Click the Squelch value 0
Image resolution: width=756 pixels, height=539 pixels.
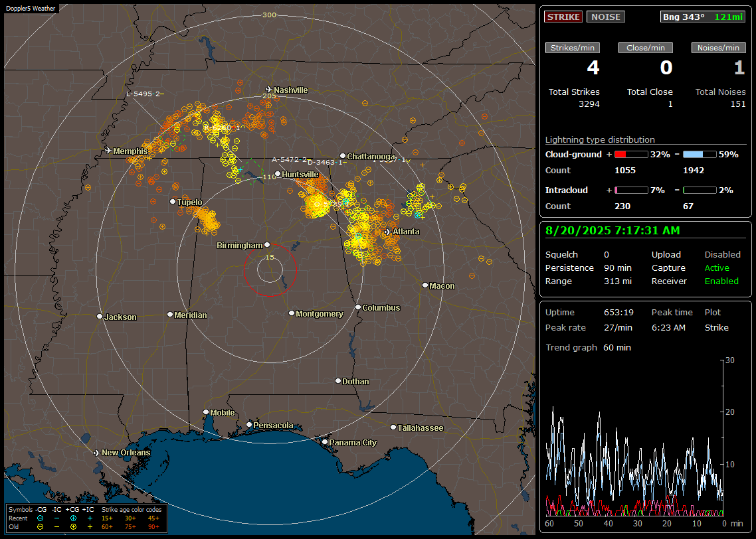click(607, 255)
